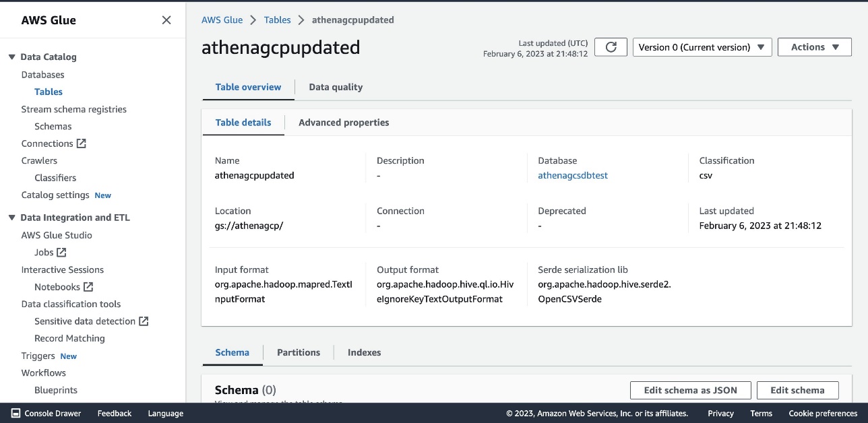The image size is (868, 423).
Task: Select the Table details tab
Action: (x=243, y=123)
